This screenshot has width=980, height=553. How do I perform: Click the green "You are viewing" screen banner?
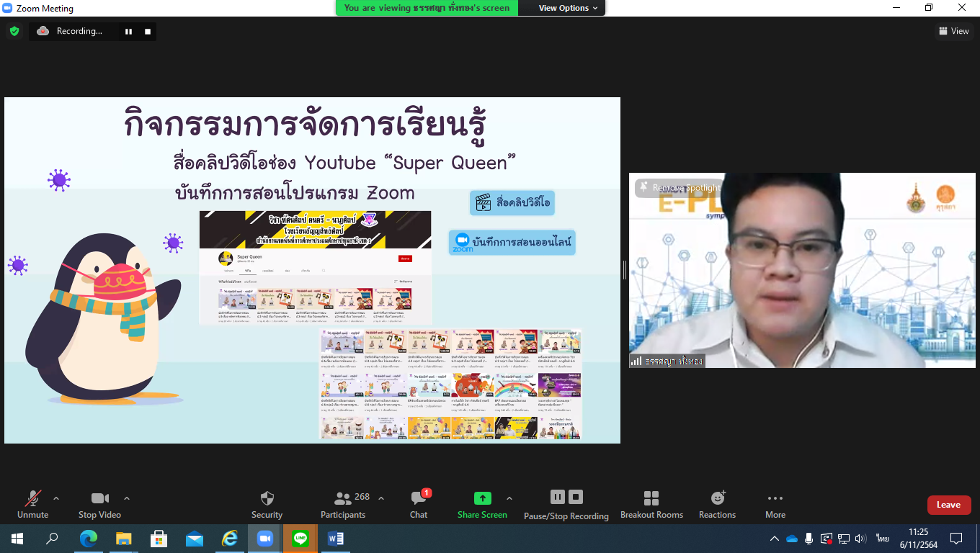(427, 8)
